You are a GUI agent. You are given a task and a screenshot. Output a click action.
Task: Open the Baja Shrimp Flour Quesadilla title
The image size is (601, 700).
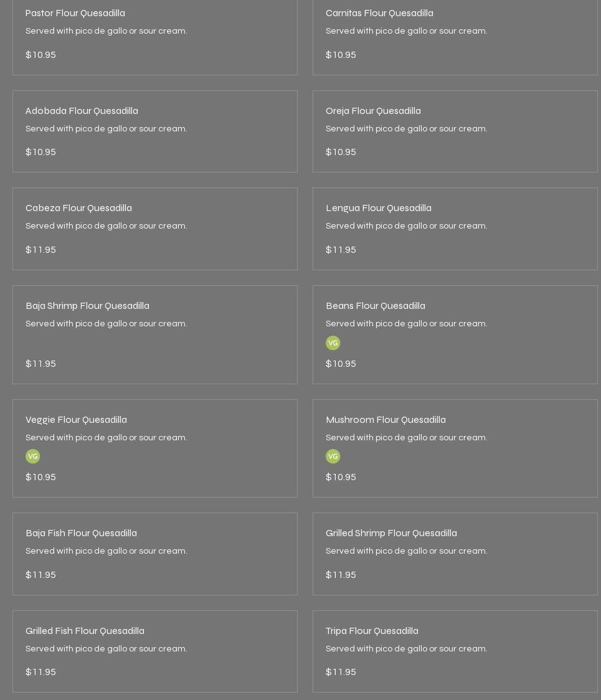point(87,306)
